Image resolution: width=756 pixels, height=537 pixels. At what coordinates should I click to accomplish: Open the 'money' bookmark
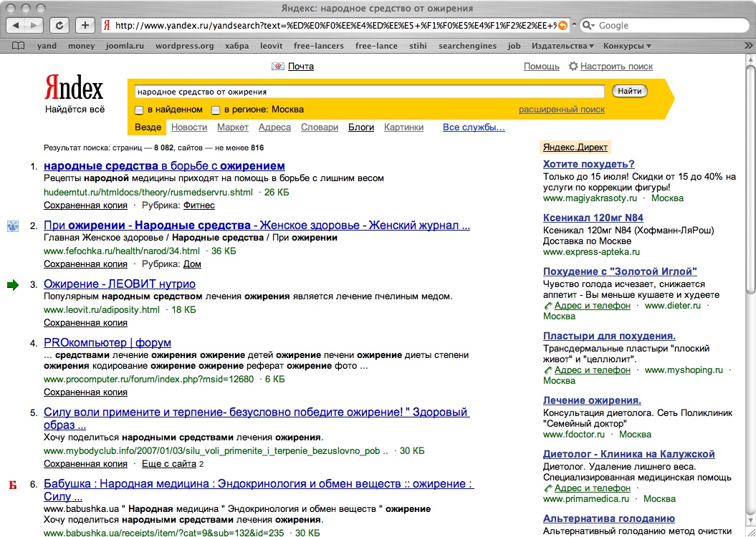tap(81, 46)
